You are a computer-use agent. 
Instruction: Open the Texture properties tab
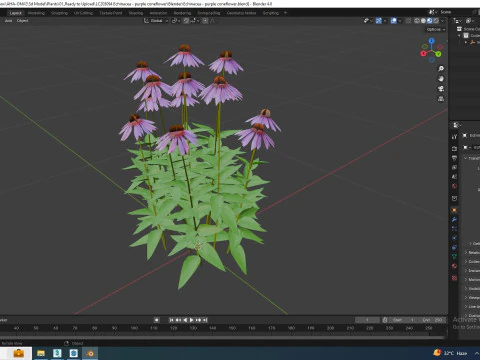pyautogui.click(x=454, y=278)
